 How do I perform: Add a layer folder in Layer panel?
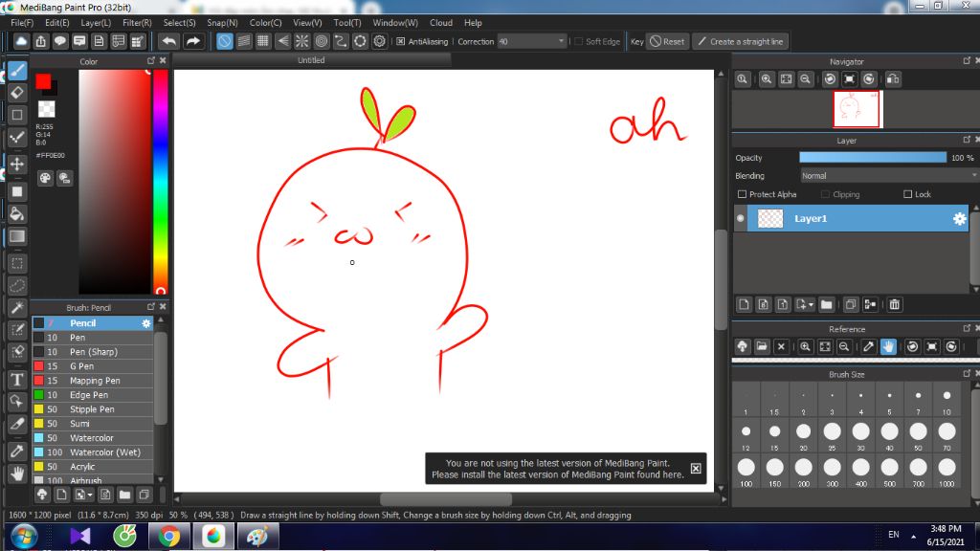[826, 305]
